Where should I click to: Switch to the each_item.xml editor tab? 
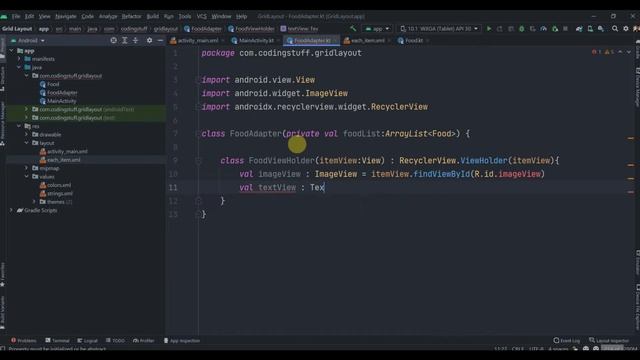(x=367, y=40)
